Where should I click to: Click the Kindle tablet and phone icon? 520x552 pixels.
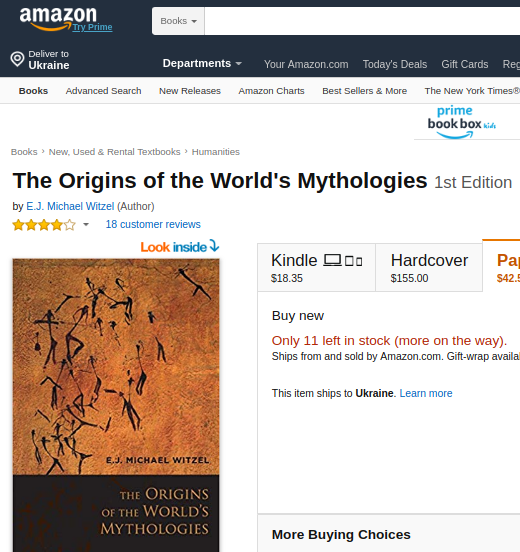(x=353, y=261)
